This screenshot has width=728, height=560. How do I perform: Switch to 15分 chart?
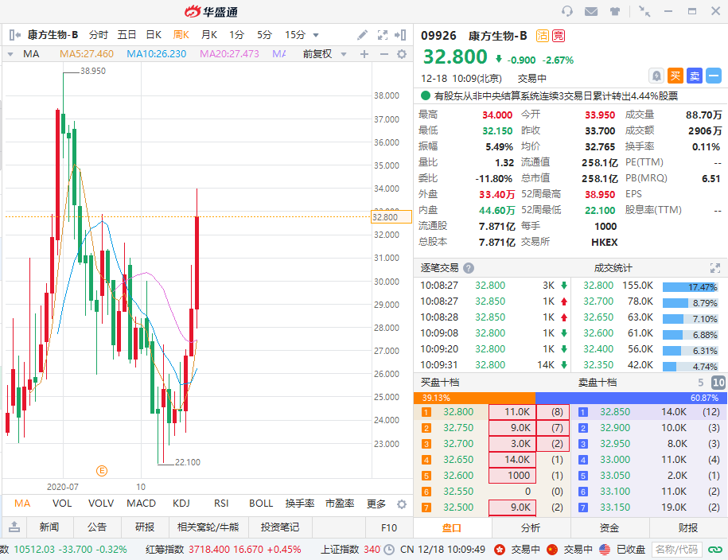(x=295, y=35)
